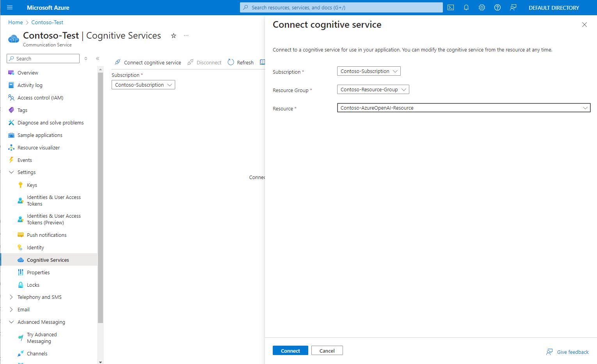Open the DEFAULT DIRECTORY account menu

(554, 7)
